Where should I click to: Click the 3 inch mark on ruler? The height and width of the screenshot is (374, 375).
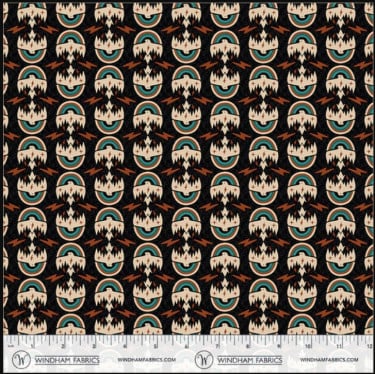94,346
